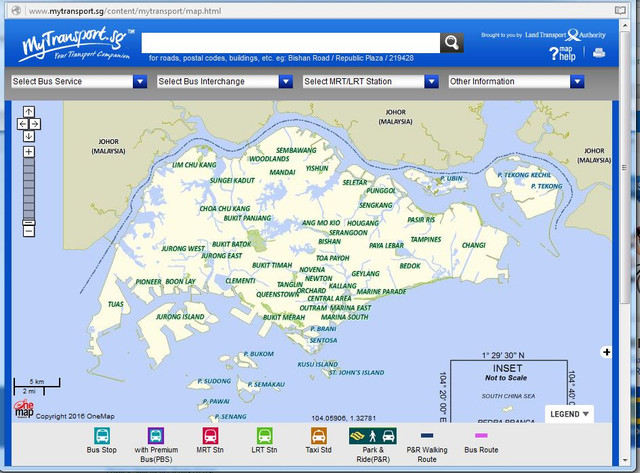Zoom in with the plus button

point(29,152)
